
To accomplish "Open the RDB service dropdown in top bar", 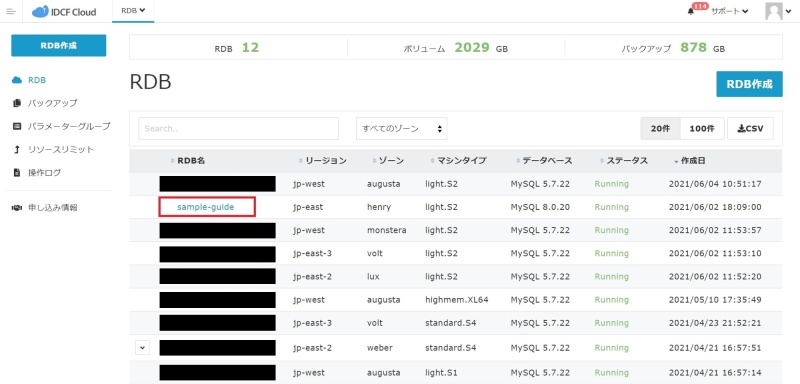I will (133, 10).
